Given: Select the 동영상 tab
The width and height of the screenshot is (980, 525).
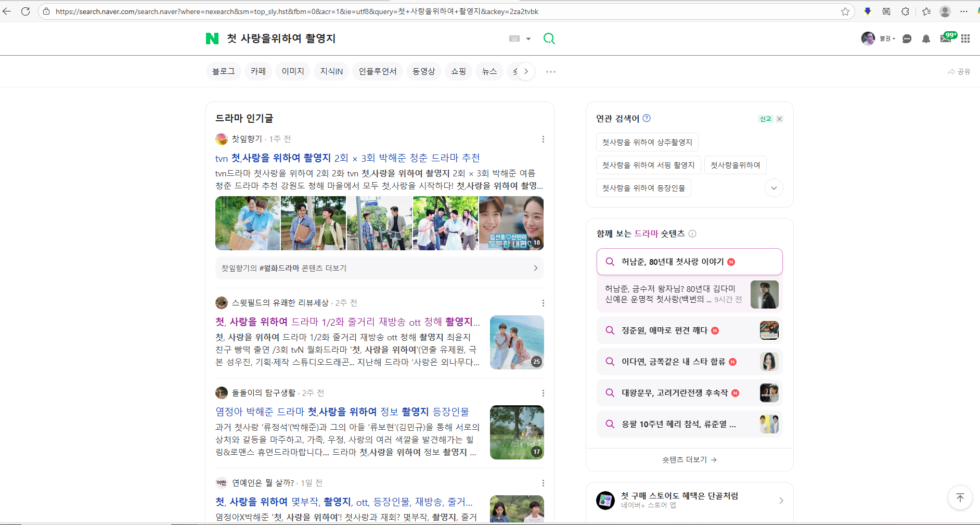Looking at the screenshot, I should (x=424, y=71).
